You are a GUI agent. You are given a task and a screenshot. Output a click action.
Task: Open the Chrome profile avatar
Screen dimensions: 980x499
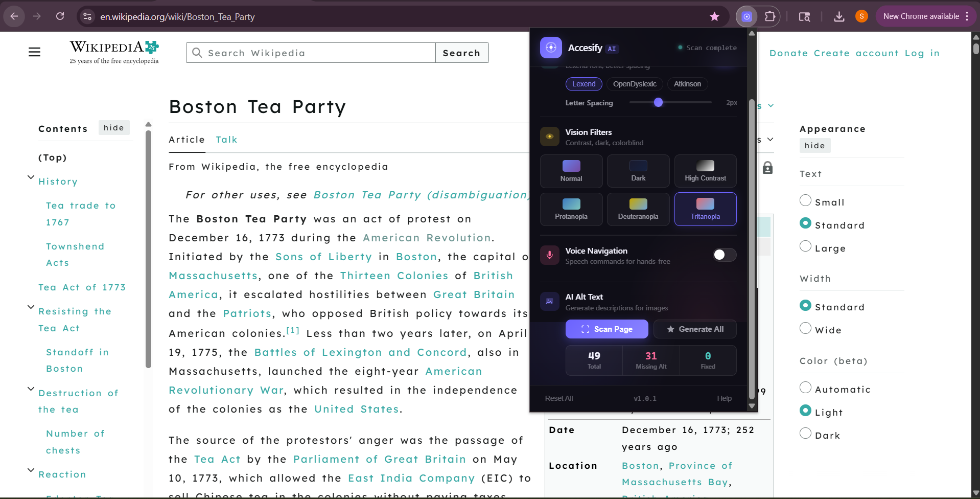coord(861,16)
